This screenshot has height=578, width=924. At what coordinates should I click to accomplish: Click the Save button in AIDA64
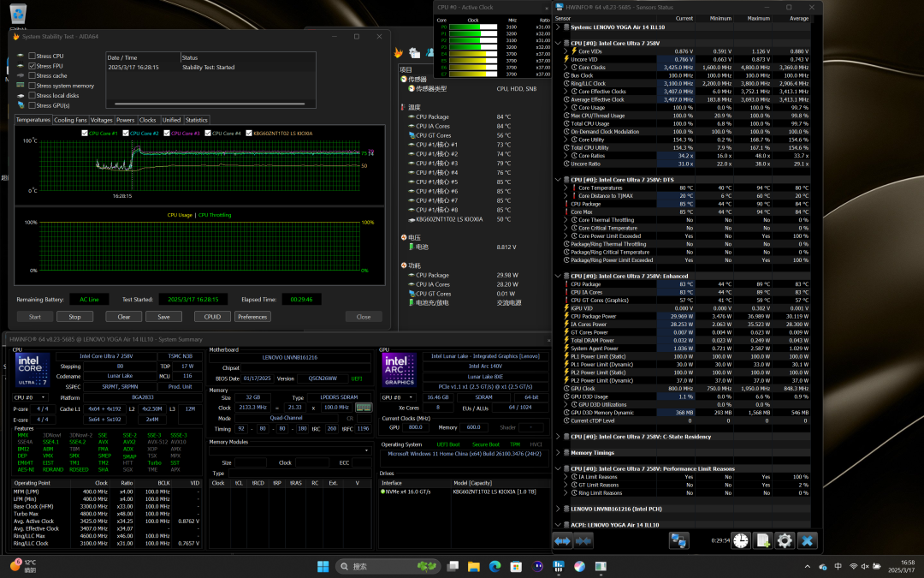tap(163, 317)
